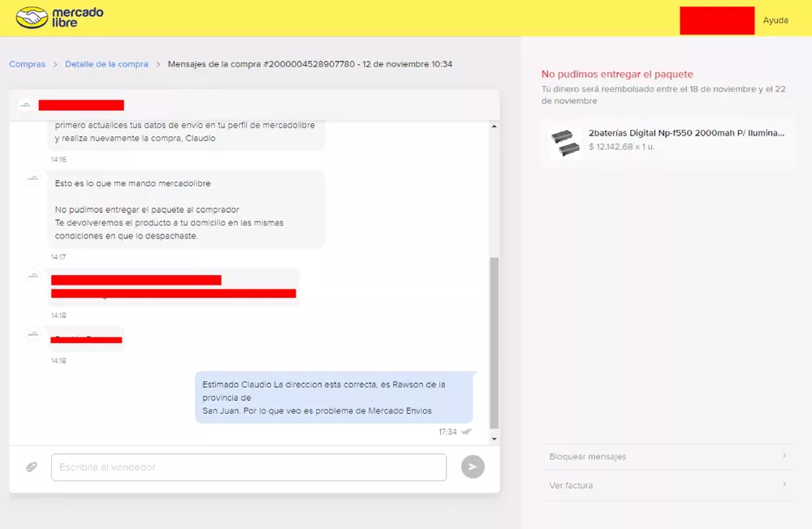This screenshot has height=529, width=812.
Task: Navigate to Detalle de la compra breadcrumb
Action: (106, 64)
